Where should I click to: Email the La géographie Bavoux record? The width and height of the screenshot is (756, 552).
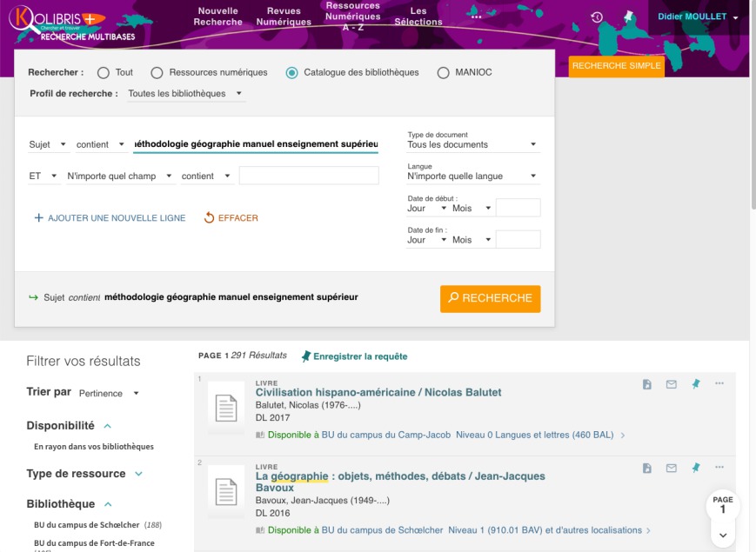(x=671, y=468)
